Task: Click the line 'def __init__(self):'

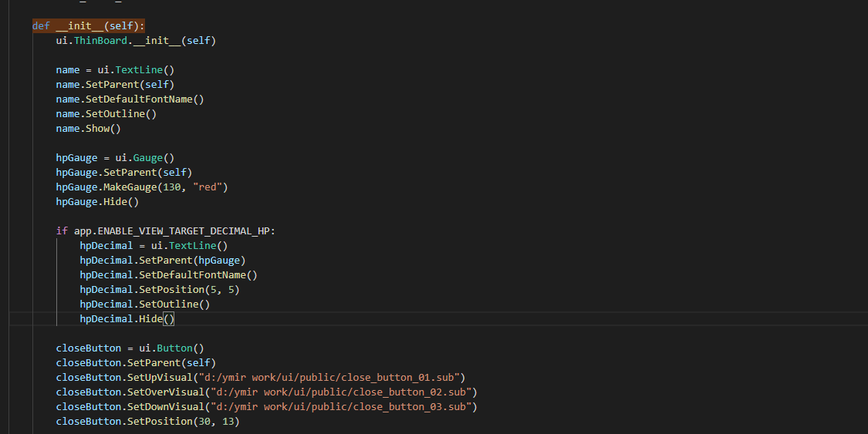Action: [89, 26]
